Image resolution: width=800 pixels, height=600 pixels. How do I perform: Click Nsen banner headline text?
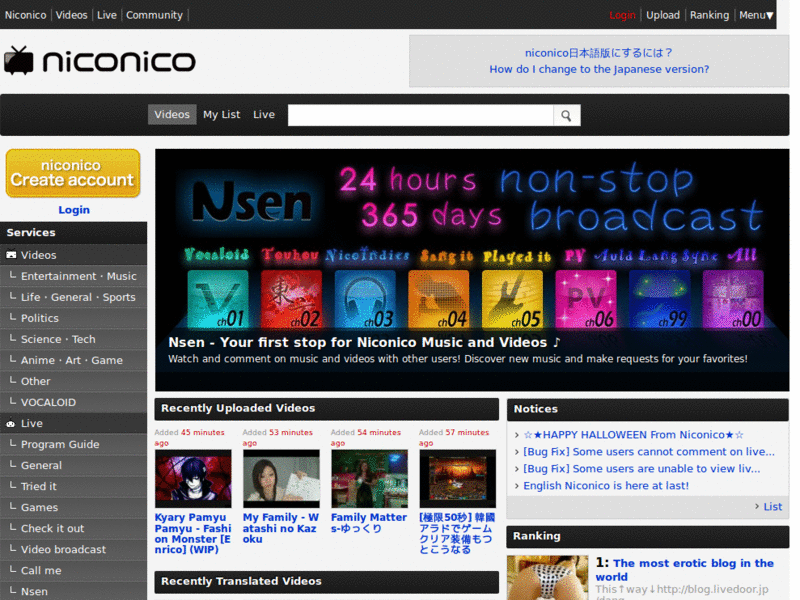[364, 342]
